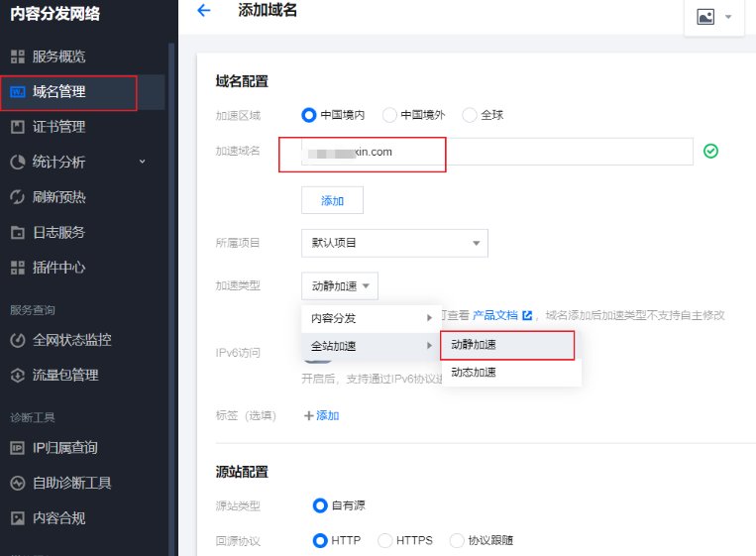The image size is (756, 556).
Task: Click the sidebar vertical scrollbar
Action: pos(171,299)
